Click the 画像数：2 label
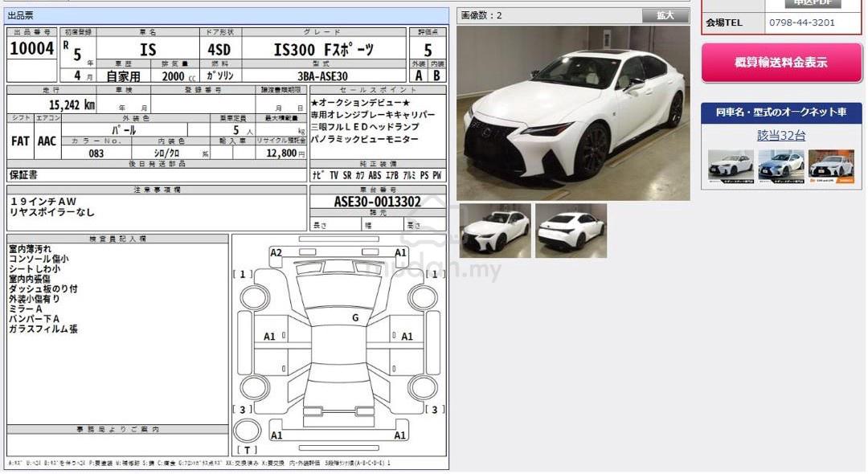This screenshot has width=868, height=474. [481, 15]
